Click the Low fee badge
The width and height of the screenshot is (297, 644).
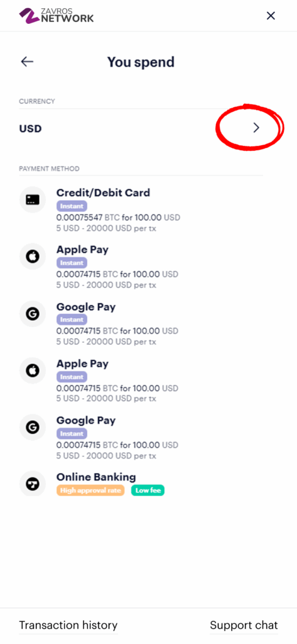(x=148, y=490)
